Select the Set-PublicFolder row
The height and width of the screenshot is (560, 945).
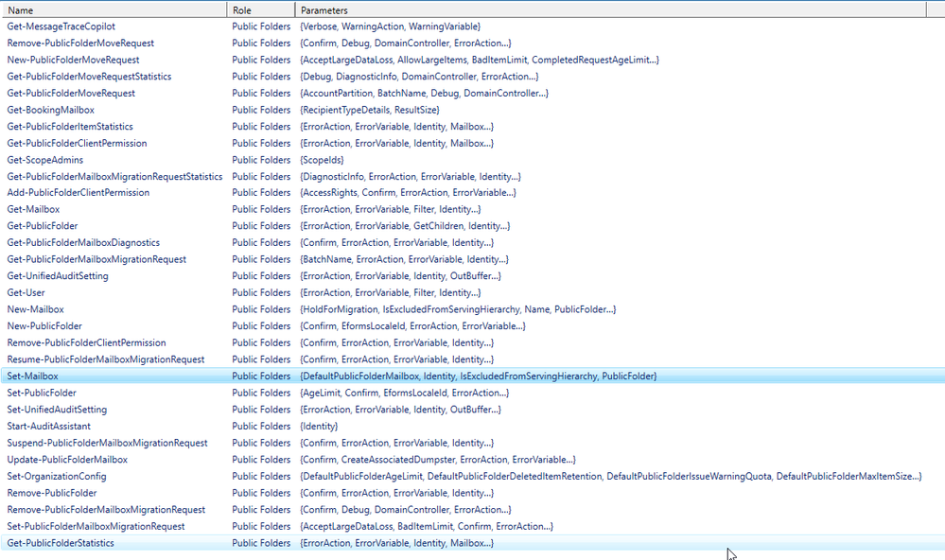coord(473,393)
